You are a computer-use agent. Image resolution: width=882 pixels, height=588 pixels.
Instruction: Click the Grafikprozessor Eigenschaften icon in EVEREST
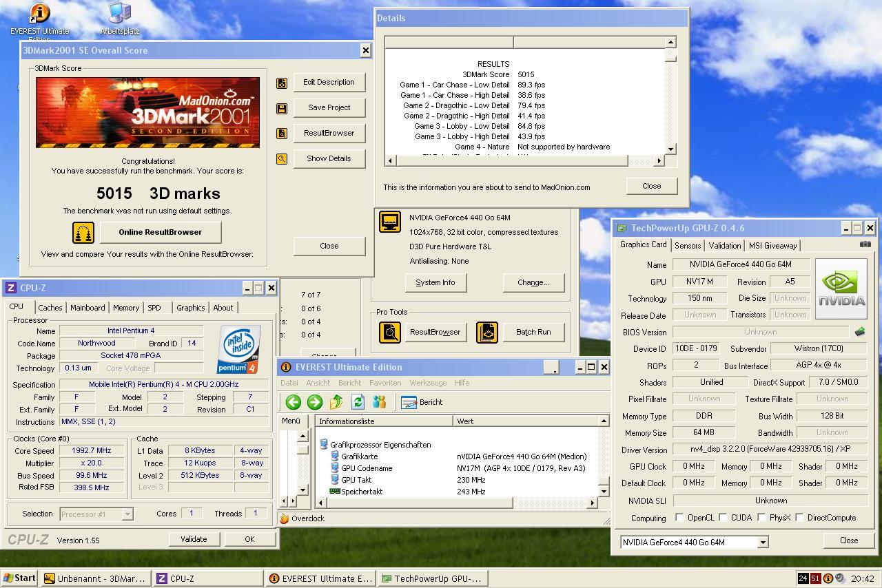point(324,445)
